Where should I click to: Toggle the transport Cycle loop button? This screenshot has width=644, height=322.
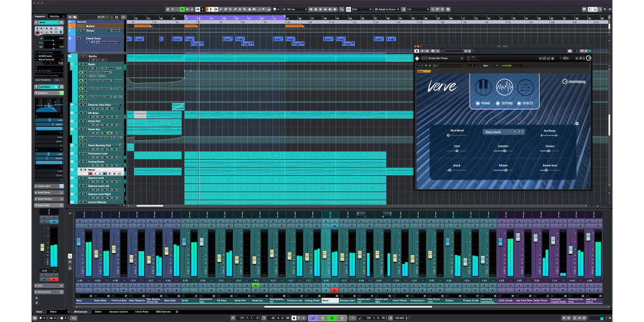[313, 318]
